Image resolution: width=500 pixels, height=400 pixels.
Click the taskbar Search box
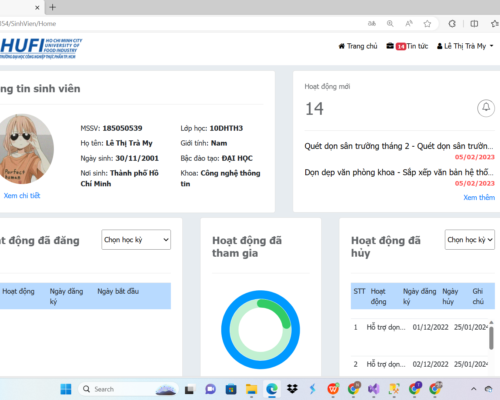coord(128,389)
